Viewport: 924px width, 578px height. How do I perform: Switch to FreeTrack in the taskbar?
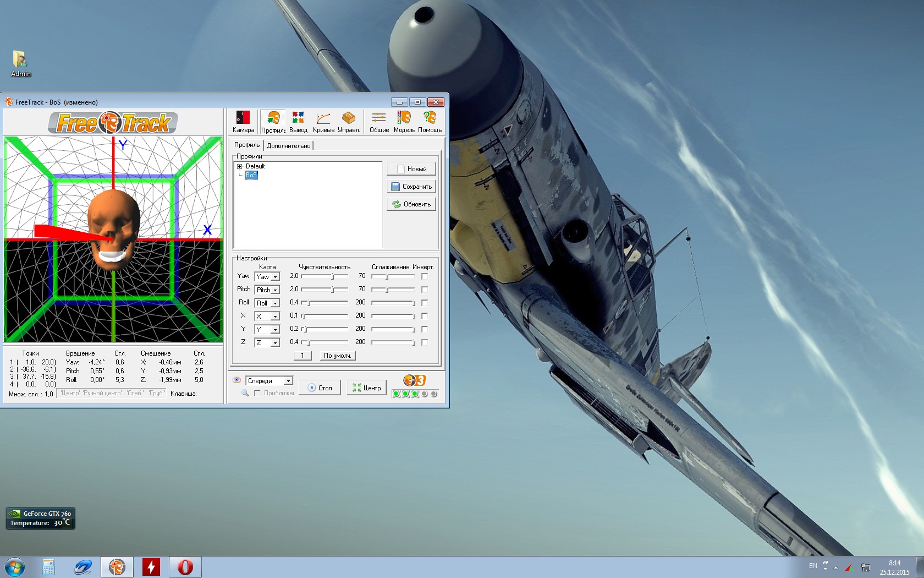tap(117, 567)
